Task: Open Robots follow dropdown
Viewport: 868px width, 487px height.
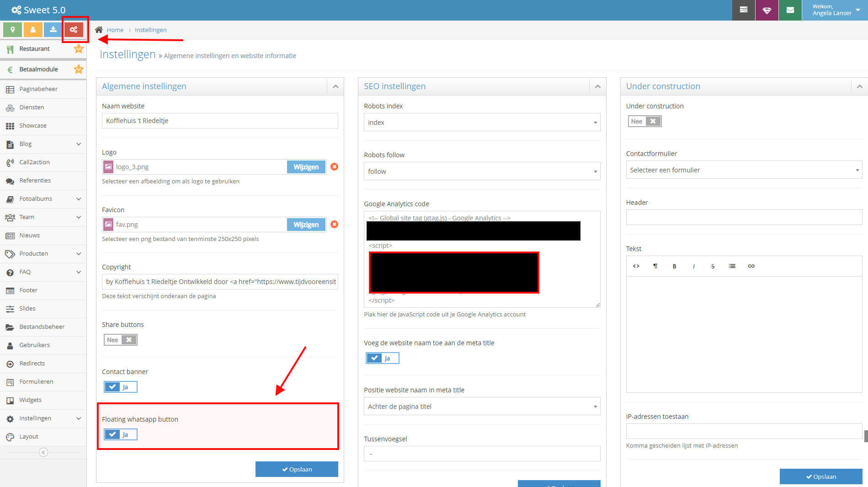Action: 482,171
